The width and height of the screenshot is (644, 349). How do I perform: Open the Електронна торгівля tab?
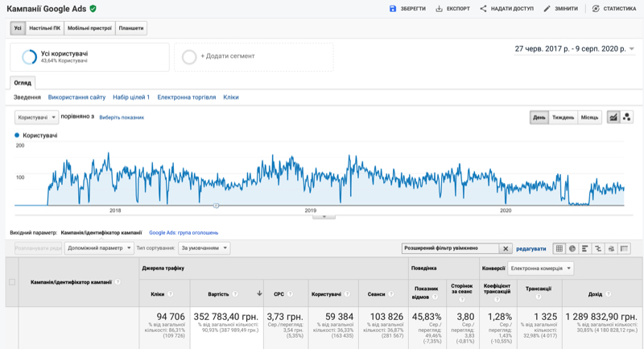click(x=186, y=98)
